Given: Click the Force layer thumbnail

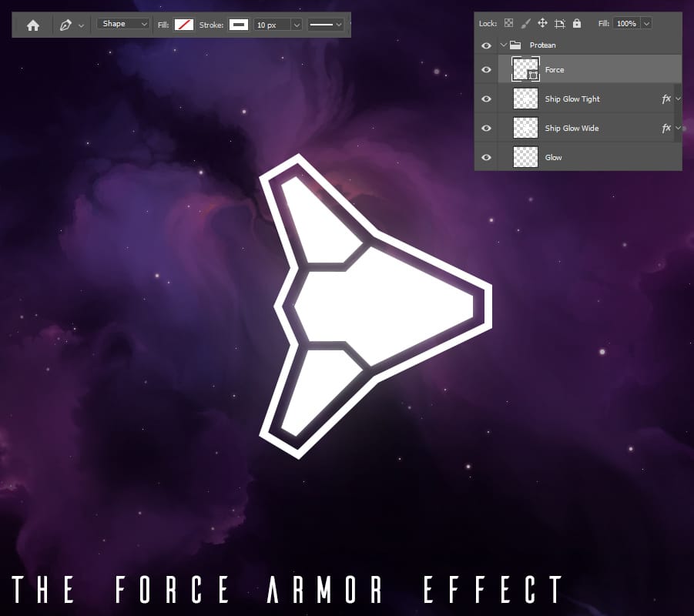Looking at the screenshot, I should click(525, 69).
